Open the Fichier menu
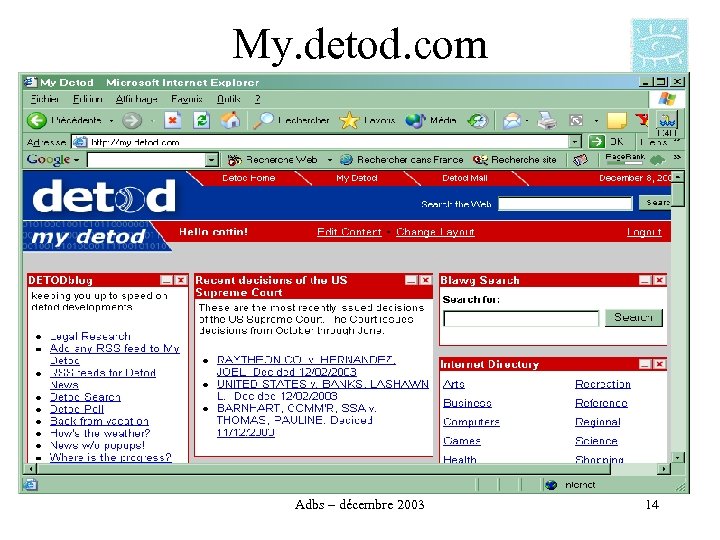This screenshot has height=540, width=720. (45, 99)
